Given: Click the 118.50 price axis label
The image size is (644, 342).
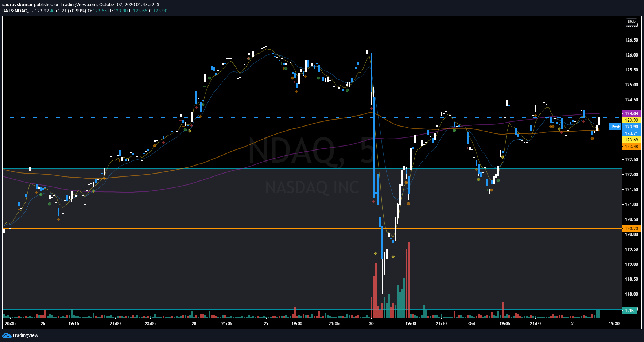Looking at the screenshot, I should (632, 279).
